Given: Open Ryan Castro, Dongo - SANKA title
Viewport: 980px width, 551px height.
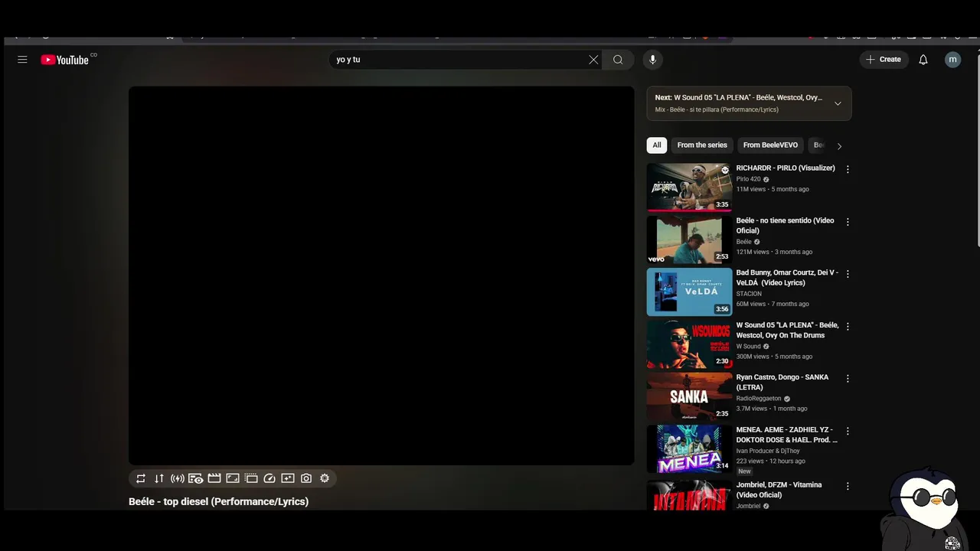Looking at the screenshot, I should 782,383.
